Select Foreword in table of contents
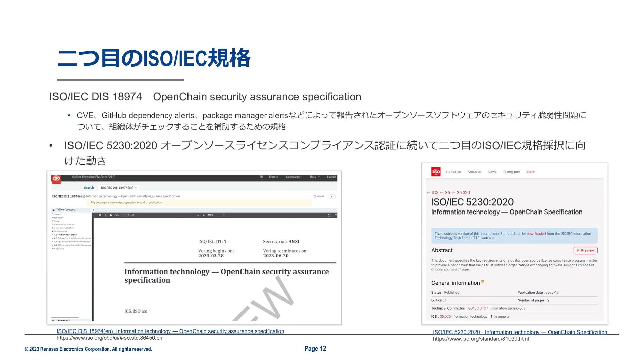The image size is (644, 362). click(56, 214)
